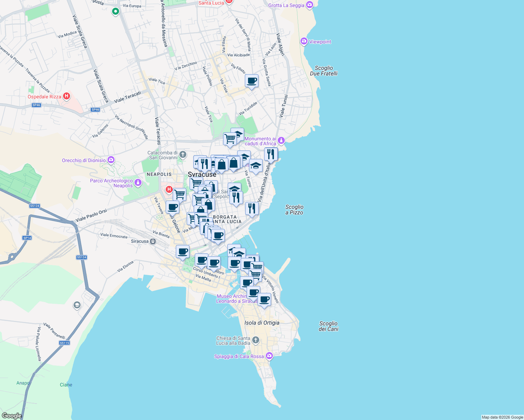Select the restaurant marker on Via dell'Unità d'Italia
The height and width of the screenshot is (420, 524).
[x=270, y=153]
